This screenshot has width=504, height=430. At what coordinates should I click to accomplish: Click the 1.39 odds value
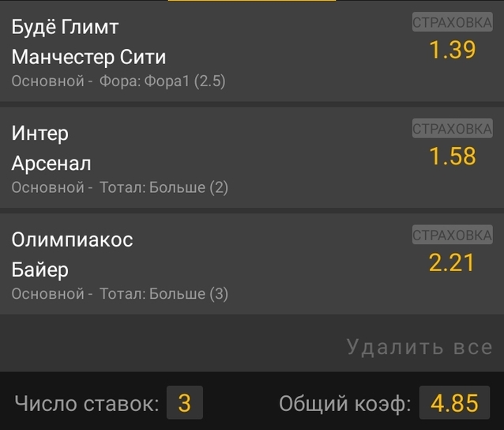[452, 51]
